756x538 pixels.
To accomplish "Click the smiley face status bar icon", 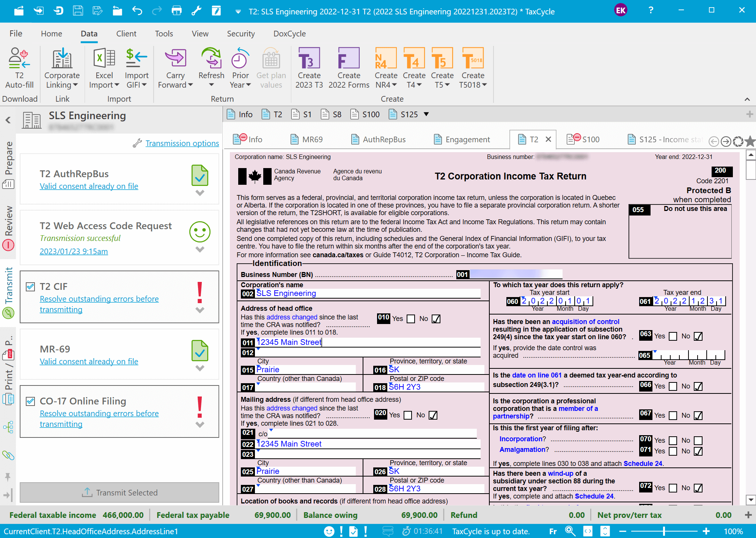I will pyautogui.click(x=329, y=531).
